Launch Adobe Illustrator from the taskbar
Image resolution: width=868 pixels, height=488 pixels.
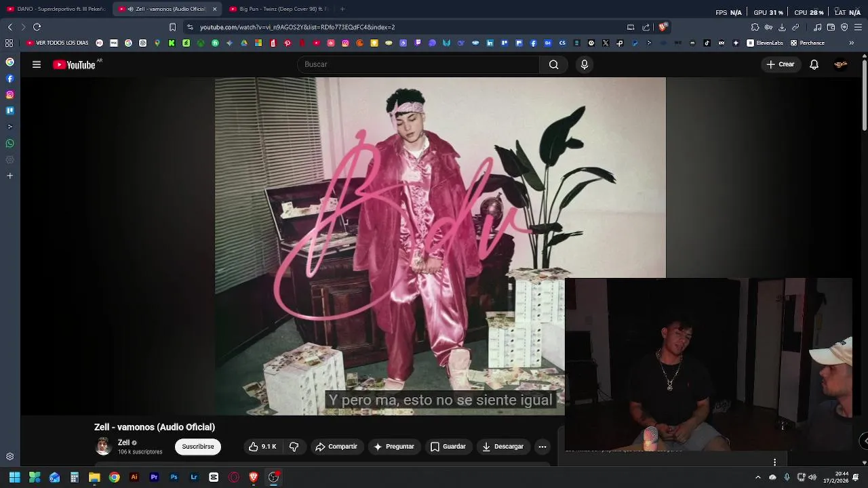pyautogui.click(x=134, y=477)
